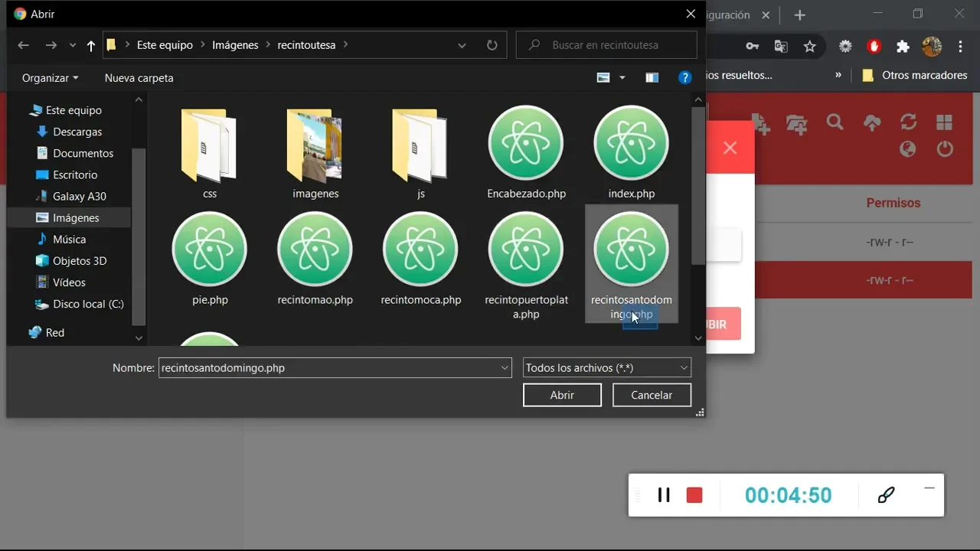
Task: Click the back arrow in file dialog
Action: click(x=23, y=45)
